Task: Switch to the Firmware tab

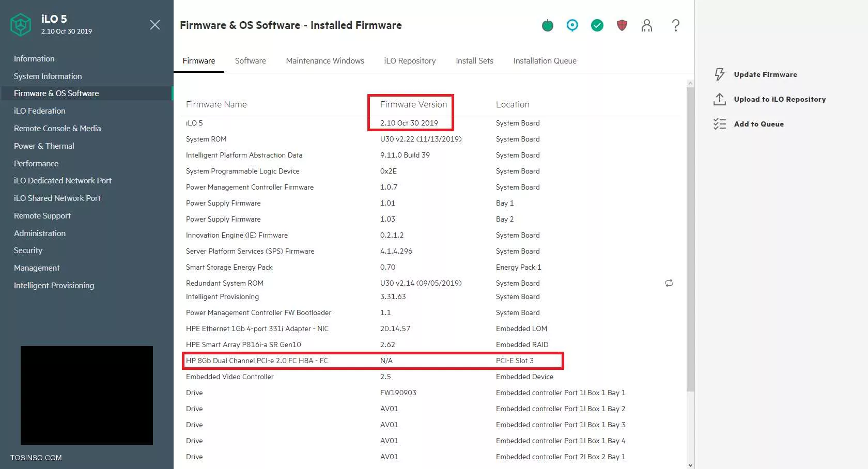Action: [x=199, y=61]
